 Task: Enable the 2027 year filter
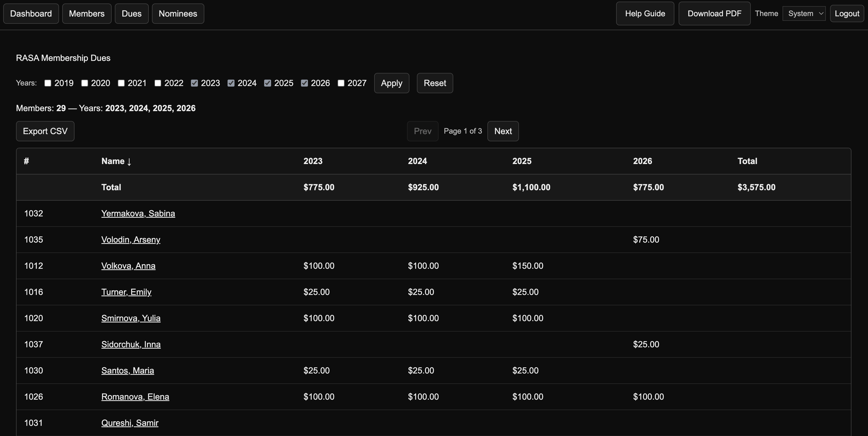[x=341, y=83]
